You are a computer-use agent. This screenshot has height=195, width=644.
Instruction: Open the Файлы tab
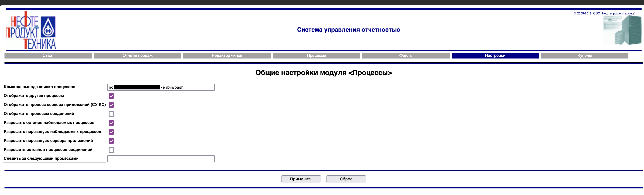(405, 55)
